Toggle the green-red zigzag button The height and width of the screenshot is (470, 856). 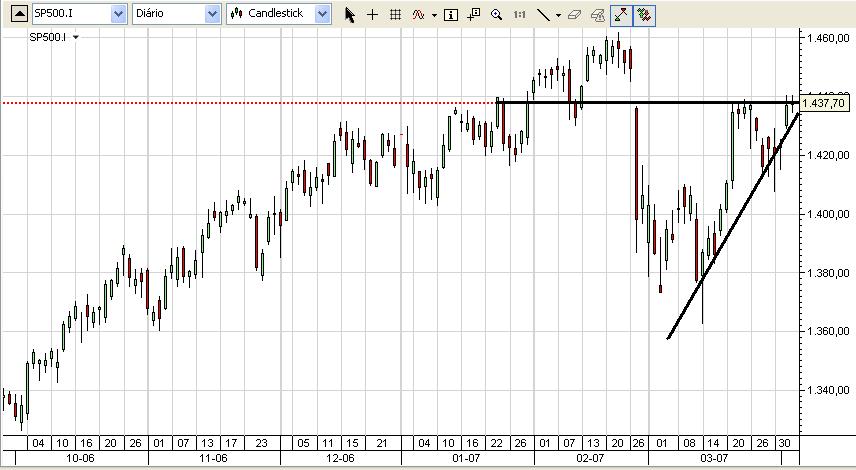point(644,15)
